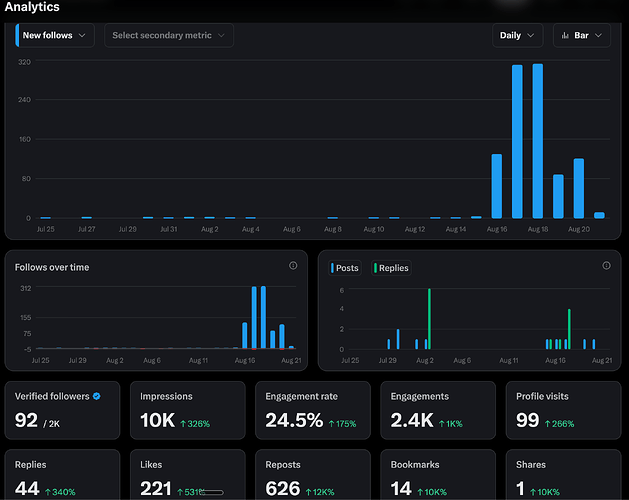
Task: Click the 340% Replies change indicator
Action: 60,492
